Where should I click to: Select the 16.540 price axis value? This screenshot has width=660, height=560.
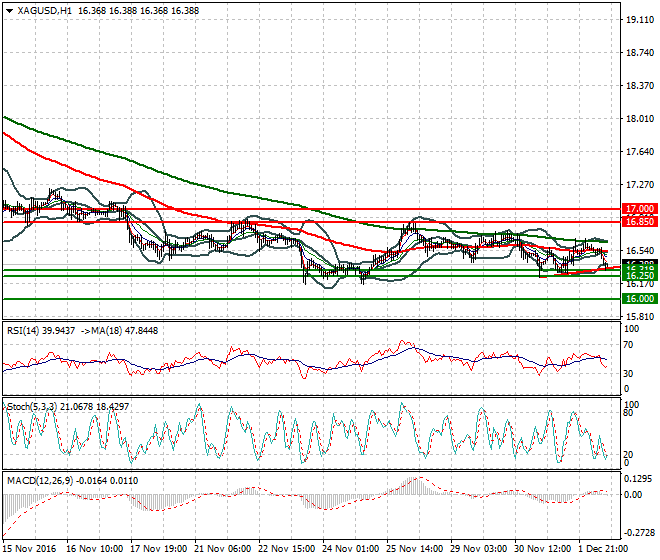coord(640,251)
